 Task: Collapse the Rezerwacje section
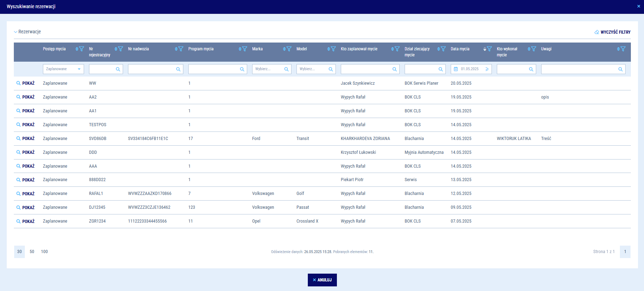click(x=16, y=32)
